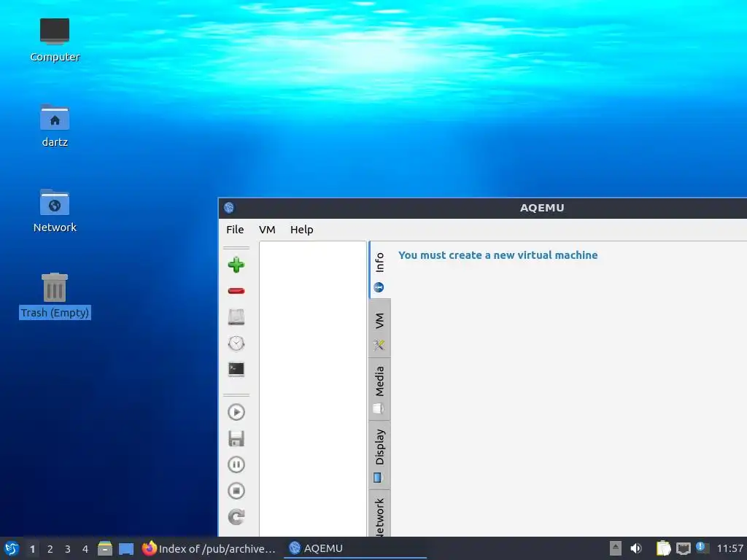Pause the virtual machine
The image size is (747, 560).
236,464
